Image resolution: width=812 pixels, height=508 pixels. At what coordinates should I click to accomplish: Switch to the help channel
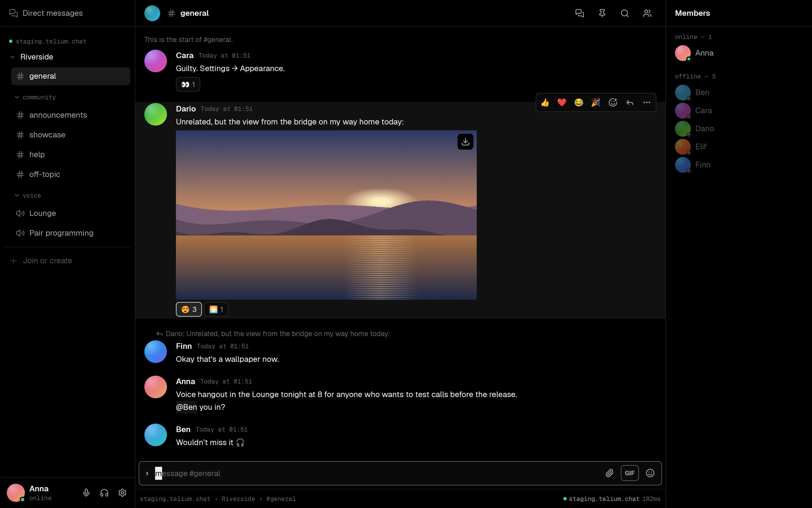70,155
